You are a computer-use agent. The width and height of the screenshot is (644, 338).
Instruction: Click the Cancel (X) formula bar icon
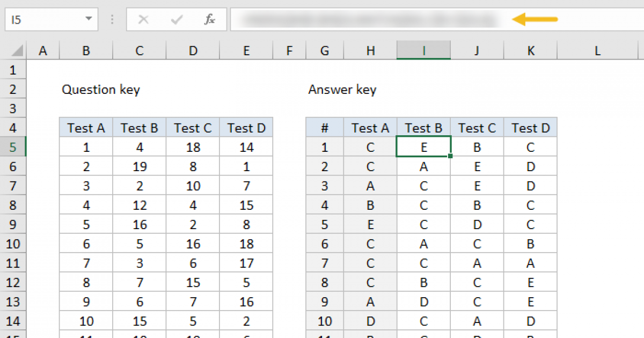tap(143, 20)
